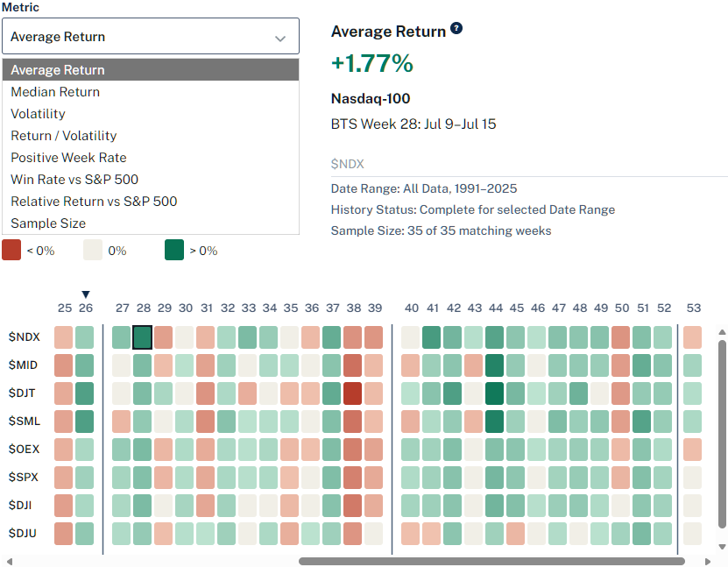
Task: Select the $NDX week 50 heatmap cell
Action: click(621, 337)
